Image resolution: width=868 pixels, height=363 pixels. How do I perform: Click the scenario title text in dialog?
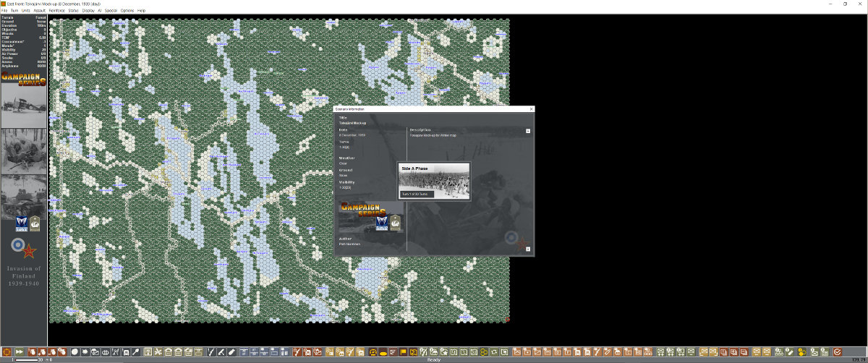pyautogui.click(x=353, y=123)
